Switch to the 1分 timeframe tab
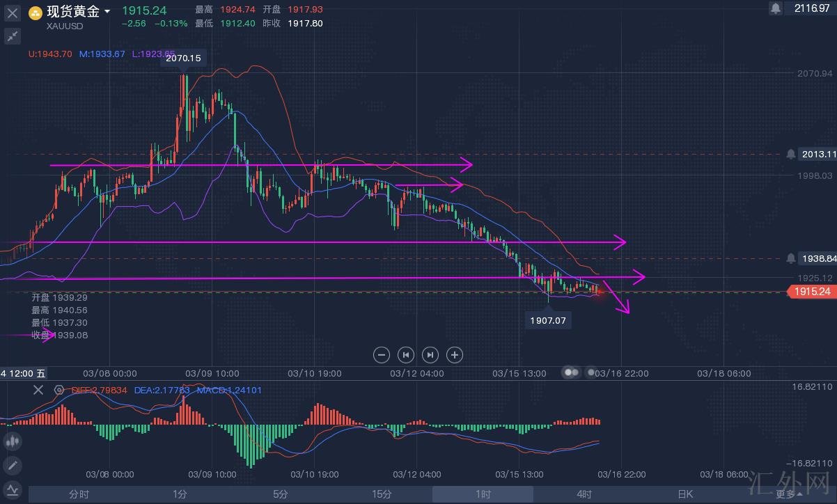Screen dimensions: 837x504 [180, 494]
